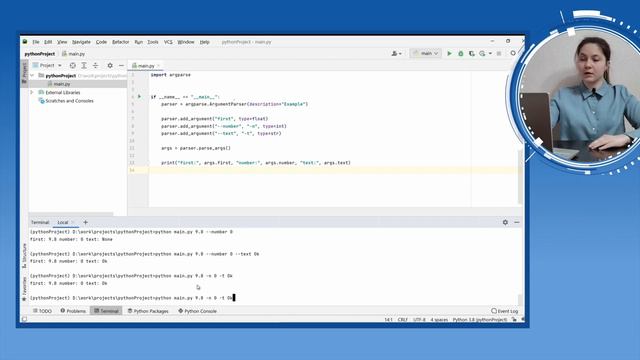The height and width of the screenshot is (360, 640).
Task: Click locate/select opened file target icon
Action: (x=73, y=65)
